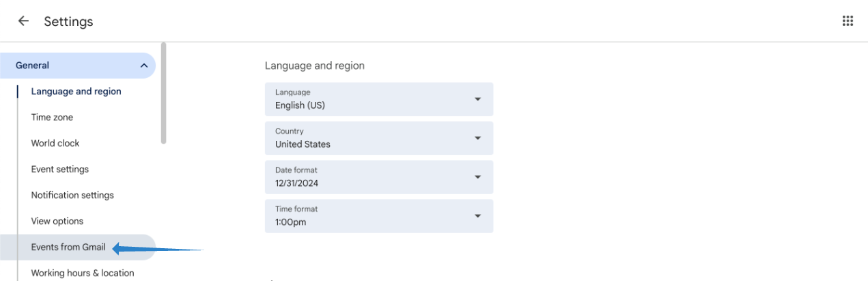
Task: Open Events from Gmail settings
Action: [x=68, y=247]
